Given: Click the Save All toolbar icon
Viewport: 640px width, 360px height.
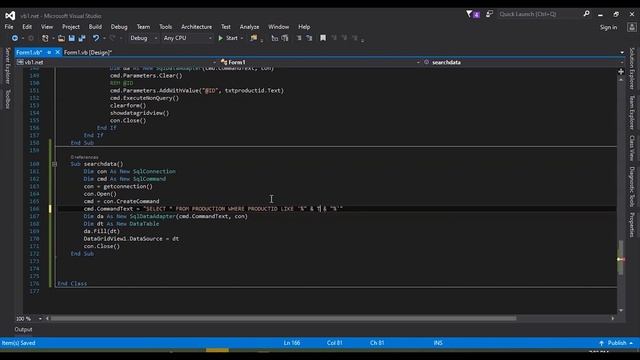Looking at the screenshot, I should point(82,38).
